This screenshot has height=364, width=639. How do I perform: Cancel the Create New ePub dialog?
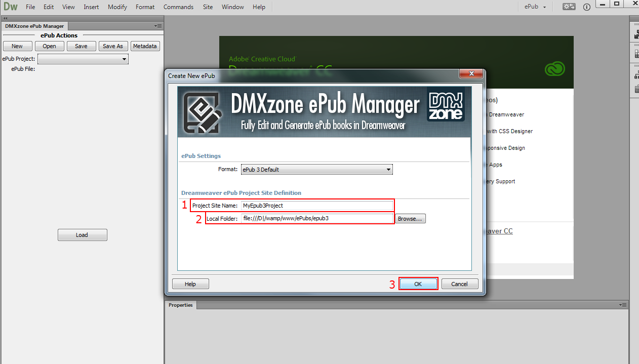click(460, 284)
